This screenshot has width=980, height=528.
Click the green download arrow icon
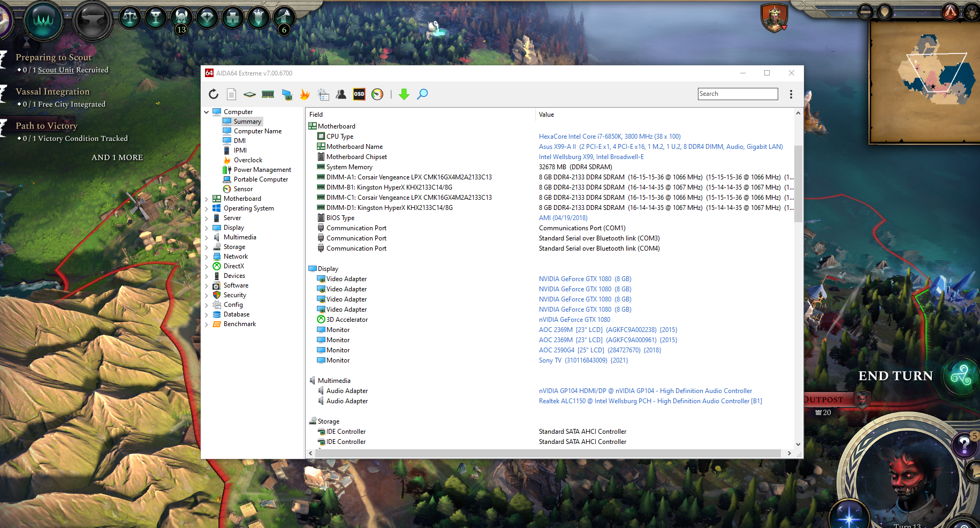pyautogui.click(x=404, y=94)
